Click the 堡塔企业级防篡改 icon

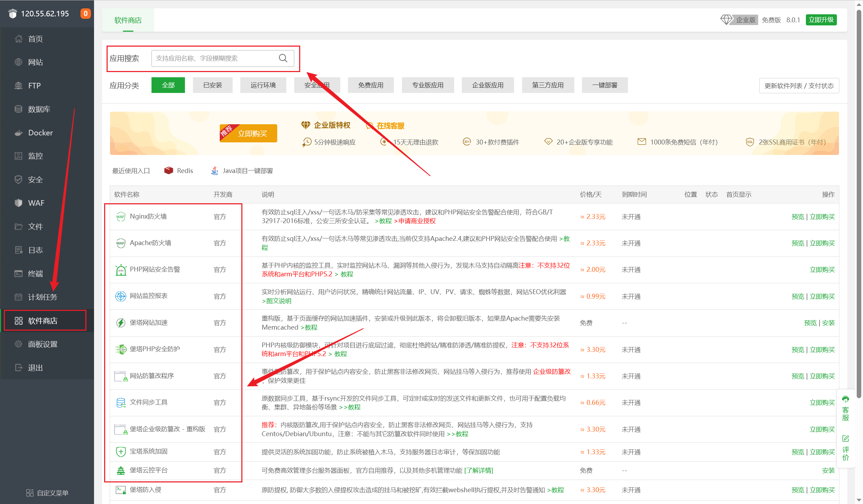120,430
